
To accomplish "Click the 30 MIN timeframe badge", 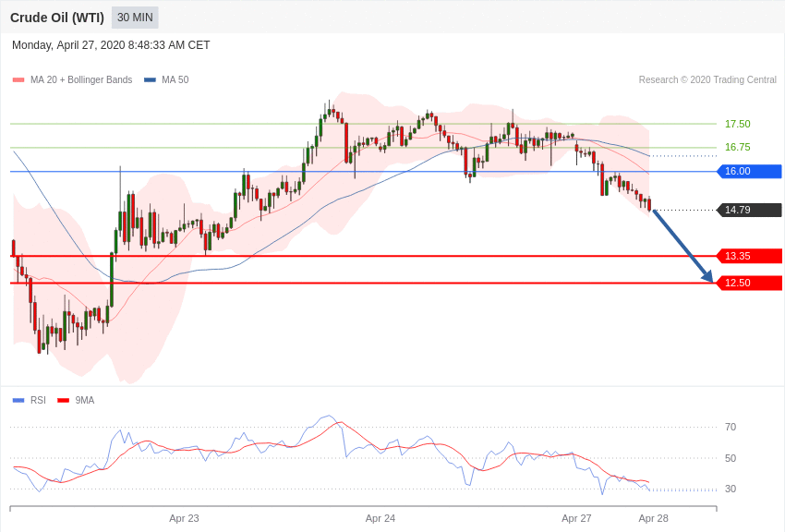I will pyautogui.click(x=135, y=18).
